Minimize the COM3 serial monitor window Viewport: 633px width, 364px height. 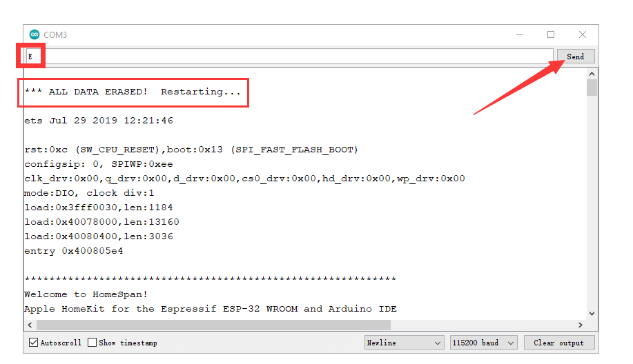[x=518, y=34]
